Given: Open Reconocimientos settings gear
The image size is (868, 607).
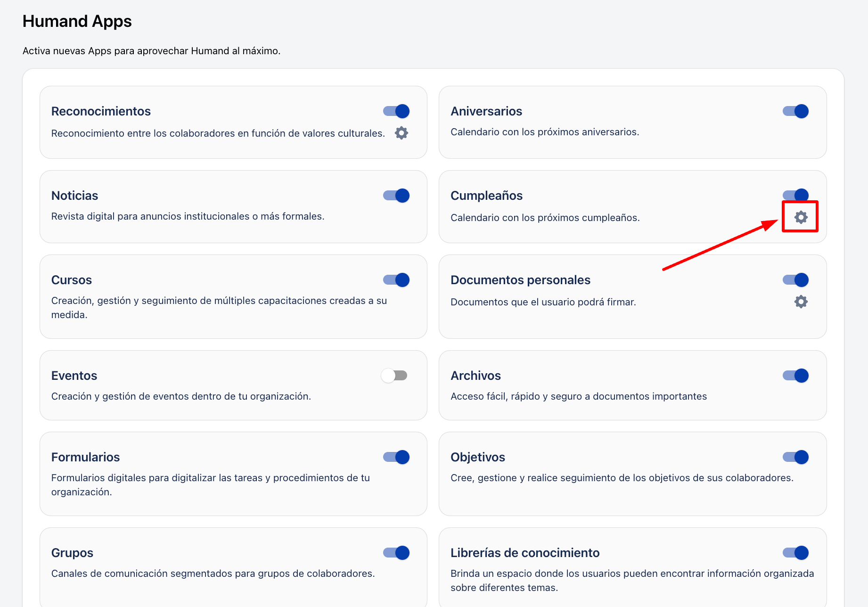Looking at the screenshot, I should click(x=401, y=133).
